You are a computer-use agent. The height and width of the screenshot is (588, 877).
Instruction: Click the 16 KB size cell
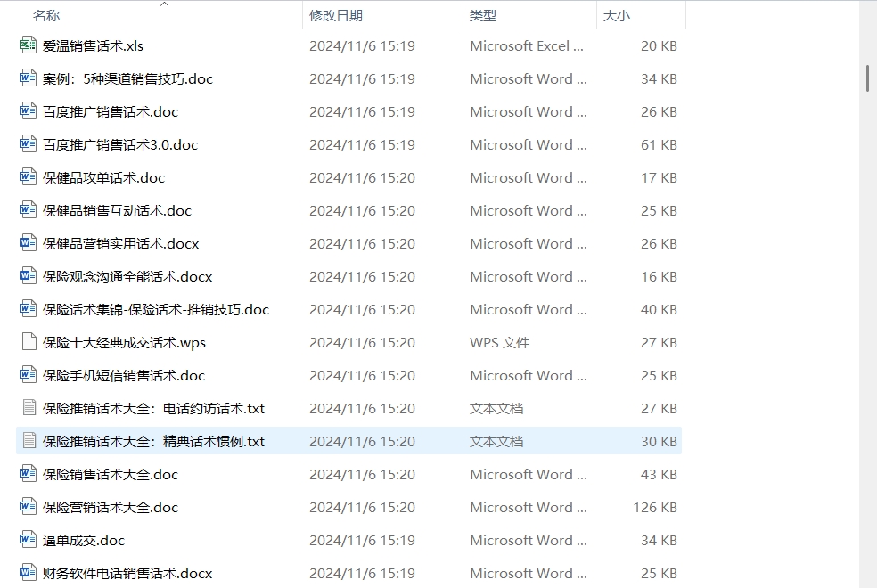(659, 277)
